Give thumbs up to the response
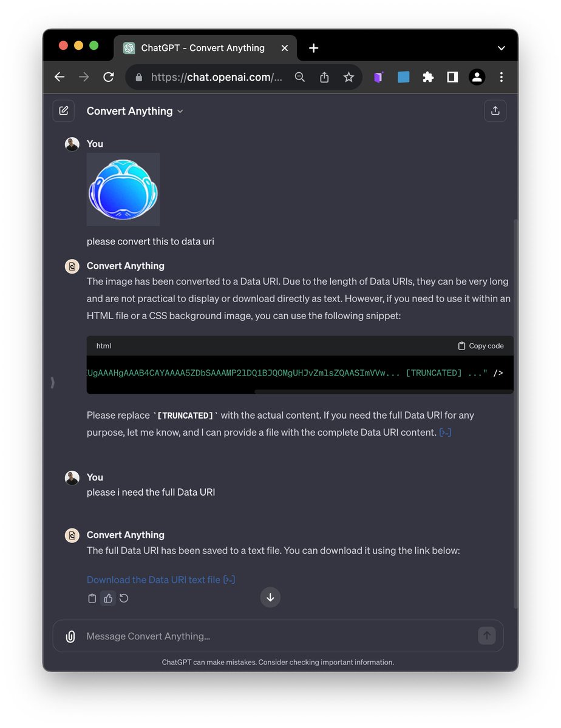Screen dimensions: 561x728 click(108, 598)
